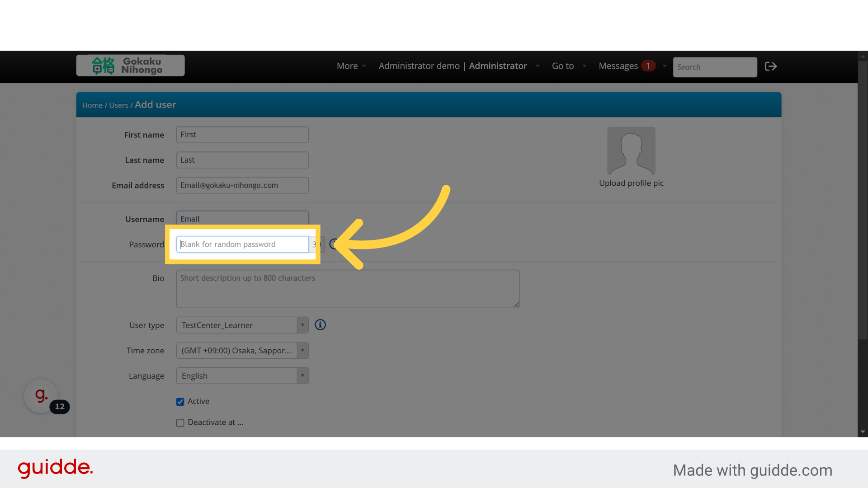Click the profile picture placeholder avatar

click(x=631, y=151)
